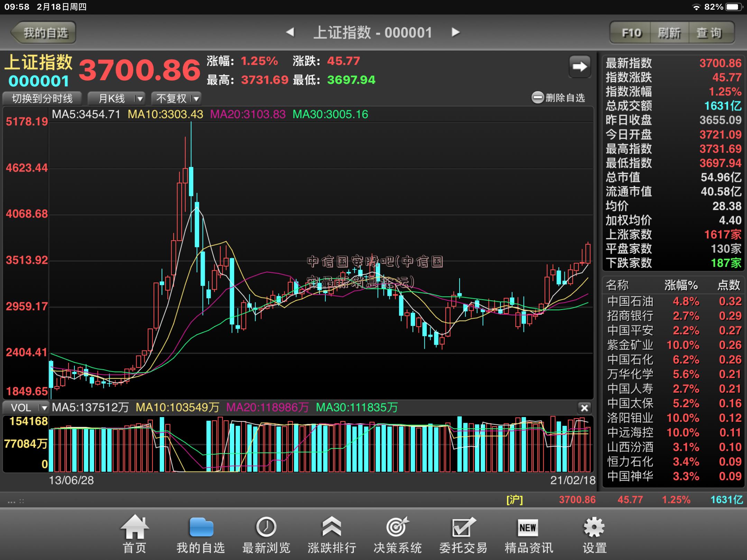Close the volume sub-chart panel
The height and width of the screenshot is (560, 747).
coord(584,408)
